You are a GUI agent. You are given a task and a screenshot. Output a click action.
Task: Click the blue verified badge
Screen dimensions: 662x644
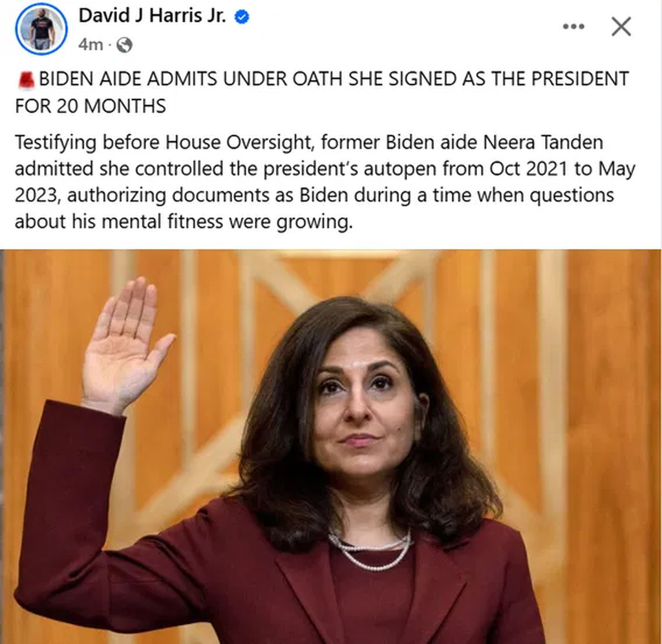(242, 17)
